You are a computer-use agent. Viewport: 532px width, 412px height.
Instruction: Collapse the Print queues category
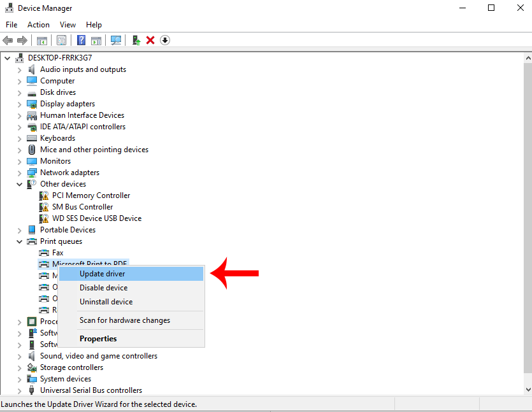[20, 241]
